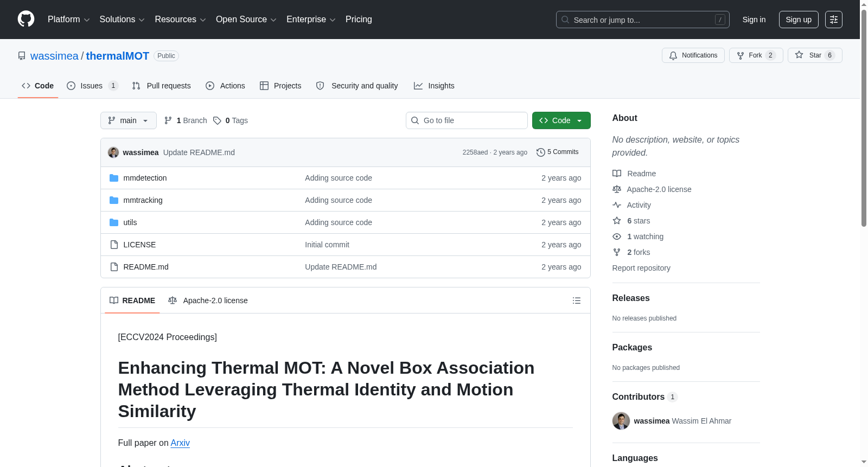Click the Contributors heading link
The width and height of the screenshot is (868, 467).
coord(645,397)
